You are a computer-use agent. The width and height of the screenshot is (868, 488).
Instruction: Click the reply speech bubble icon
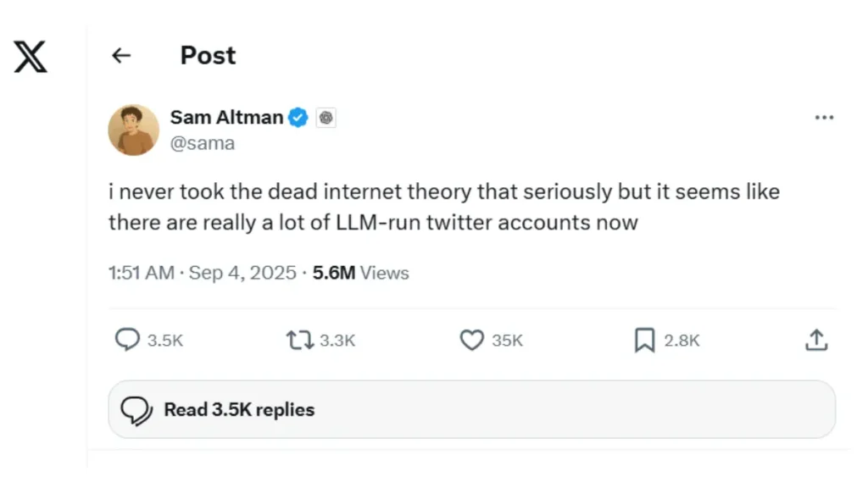(127, 340)
